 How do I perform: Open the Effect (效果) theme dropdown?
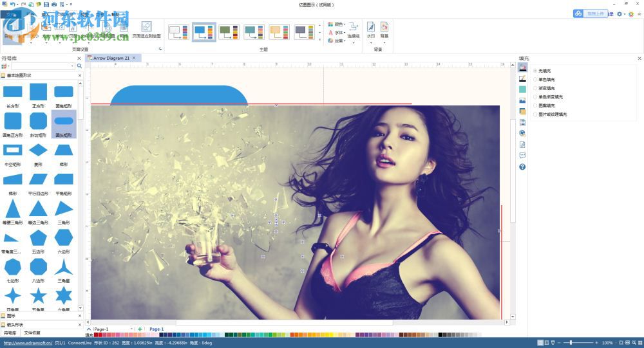pos(337,41)
